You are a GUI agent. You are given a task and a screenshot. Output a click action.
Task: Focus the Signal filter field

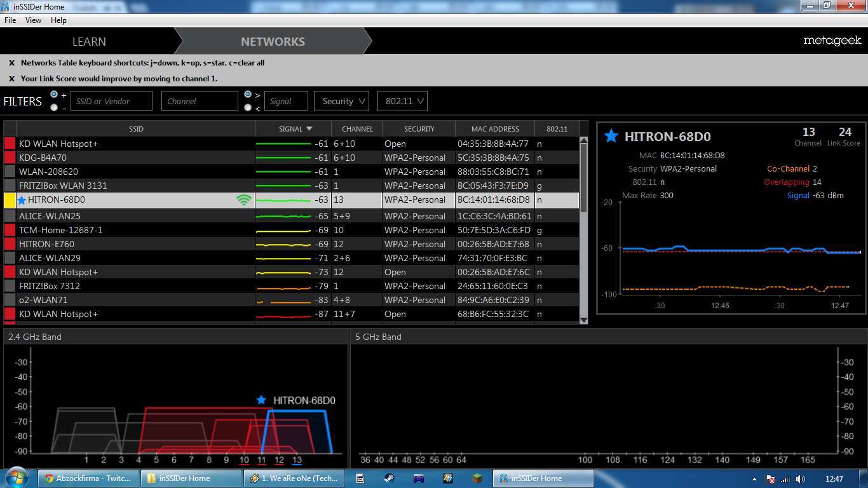coord(286,101)
